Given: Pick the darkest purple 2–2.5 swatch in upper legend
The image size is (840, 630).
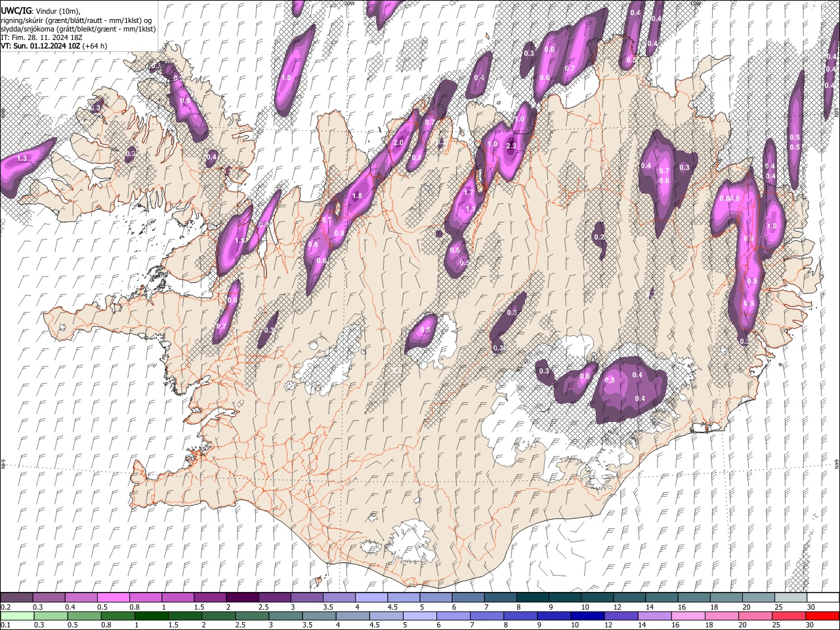Looking at the screenshot, I should [242, 597].
